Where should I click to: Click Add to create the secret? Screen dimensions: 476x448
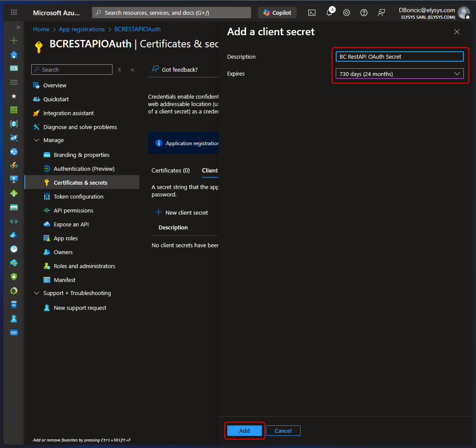pos(245,431)
